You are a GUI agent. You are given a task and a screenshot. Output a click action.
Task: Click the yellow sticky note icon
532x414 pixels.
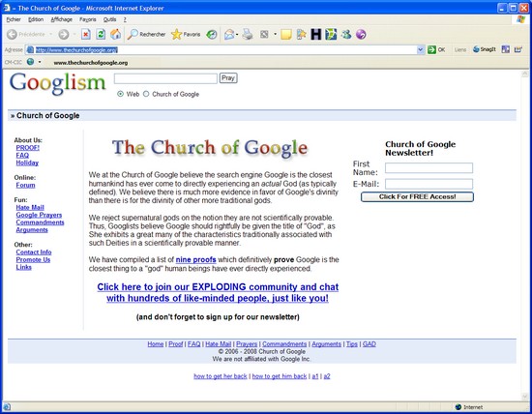tap(286, 34)
